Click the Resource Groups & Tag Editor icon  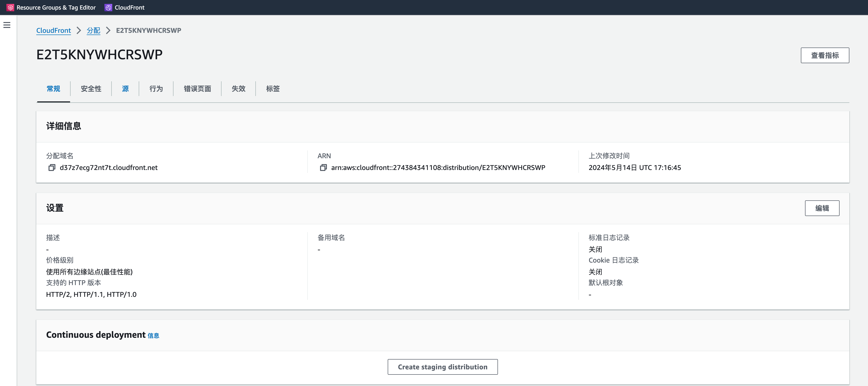10,7
